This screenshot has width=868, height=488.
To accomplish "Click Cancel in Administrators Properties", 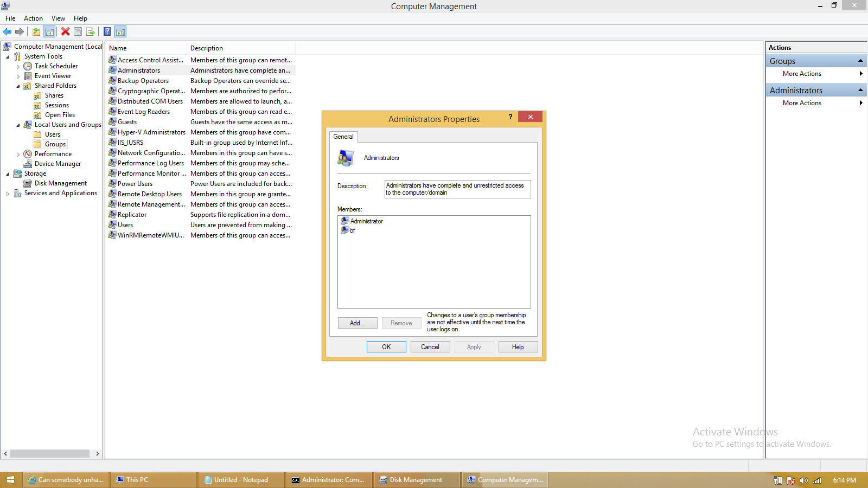I will pos(430,347).
